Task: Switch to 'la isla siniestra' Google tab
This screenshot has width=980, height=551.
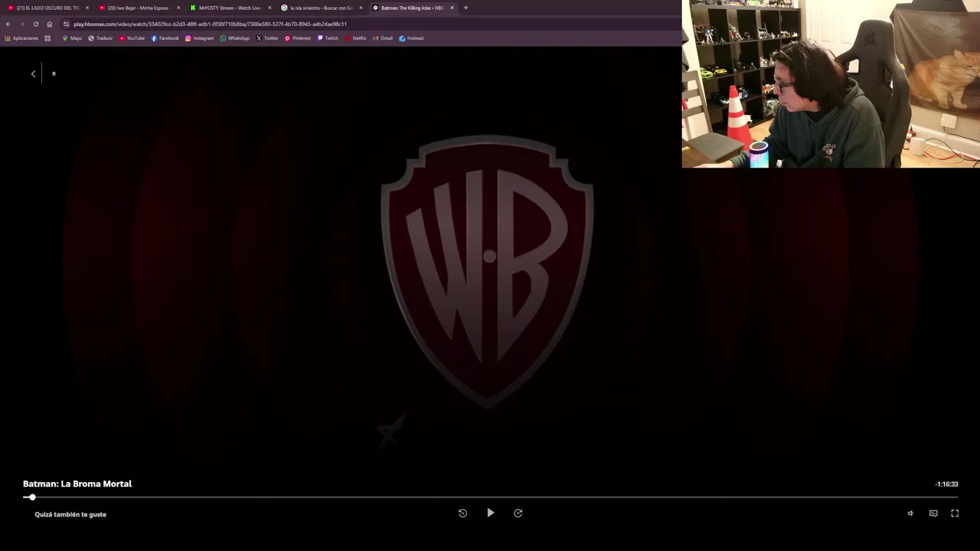Action: 321,8
